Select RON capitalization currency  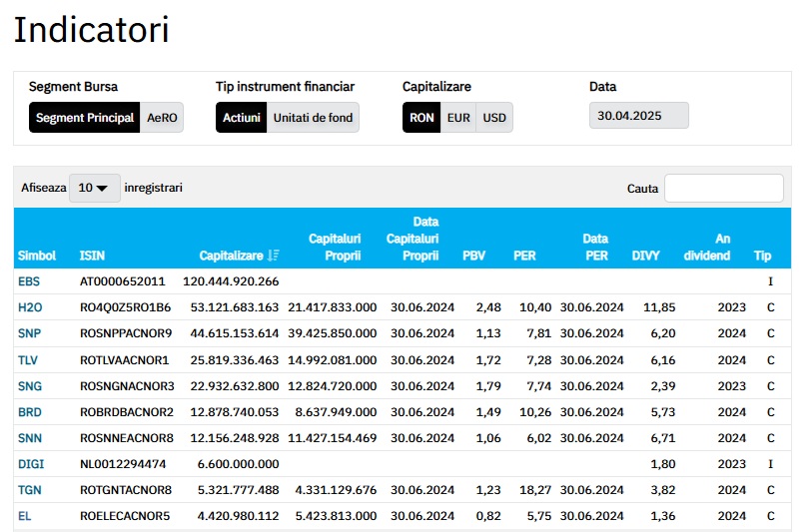pos(421,118)
